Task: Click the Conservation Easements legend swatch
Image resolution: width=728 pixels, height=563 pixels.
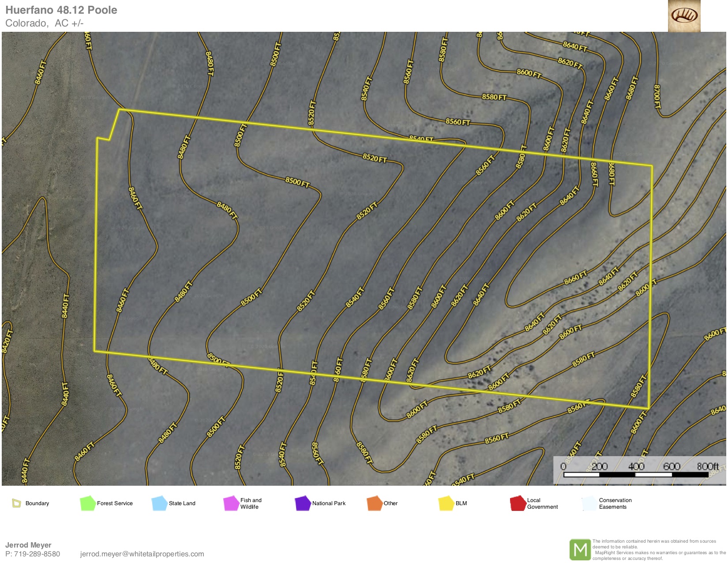Action: pyautogui.click(x=589, y=503)
